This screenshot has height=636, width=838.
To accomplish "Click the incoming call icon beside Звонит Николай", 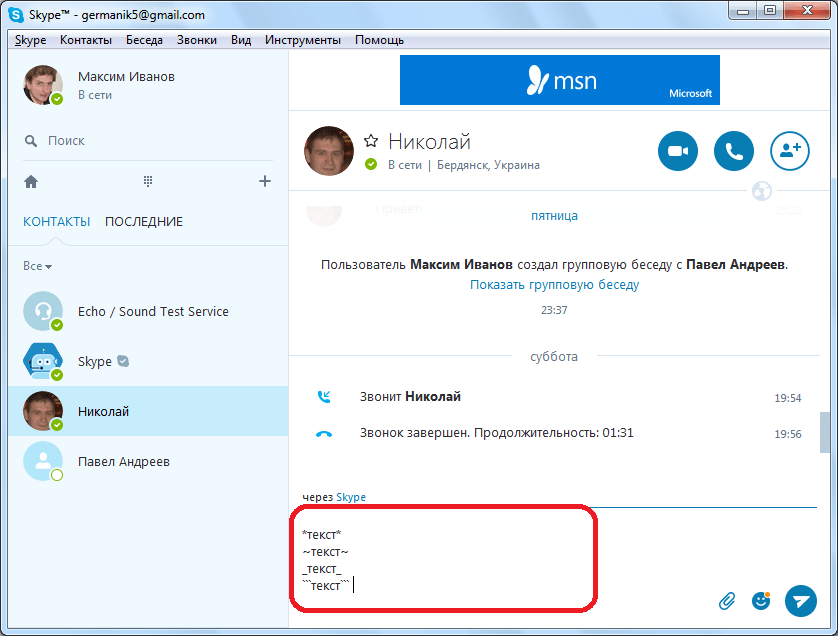I will tap(324, 397).
